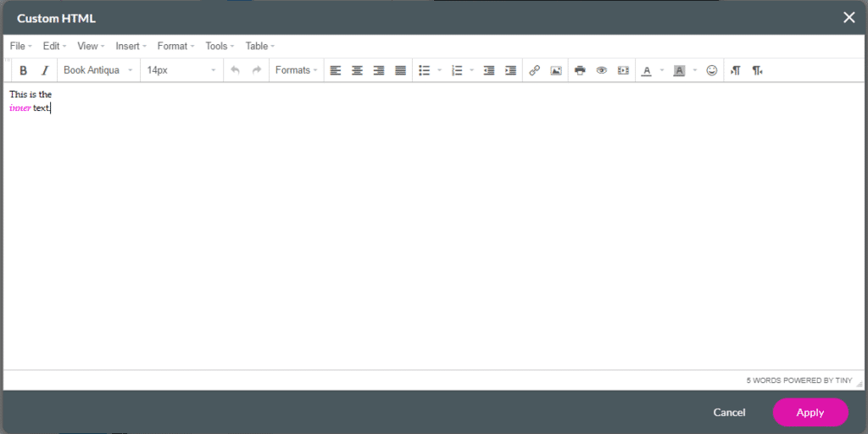
Task: Open the Edit menu
Action: coord(54,46)
